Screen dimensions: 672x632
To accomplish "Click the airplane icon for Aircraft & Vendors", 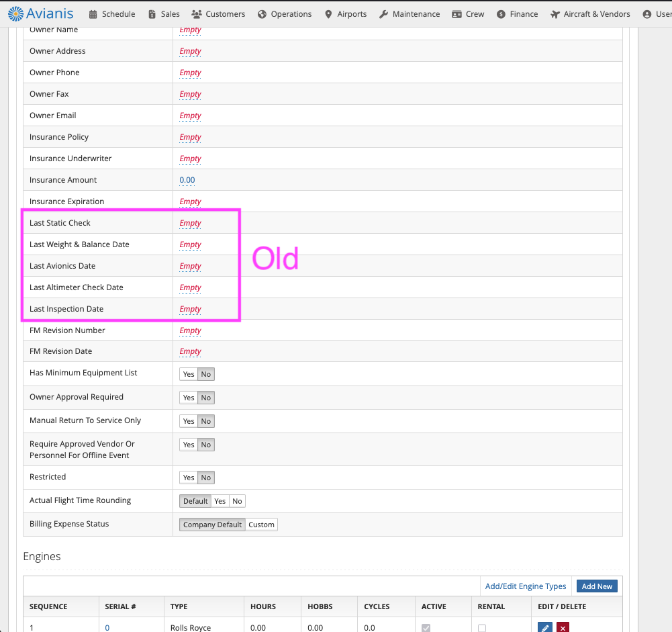I will pyautogui.click(x=555, y=14).
